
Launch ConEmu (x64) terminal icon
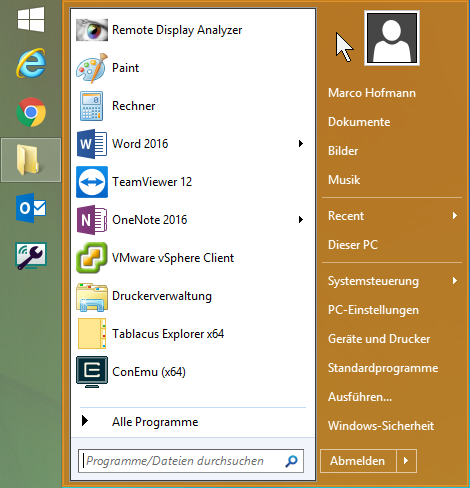point(92,372)
